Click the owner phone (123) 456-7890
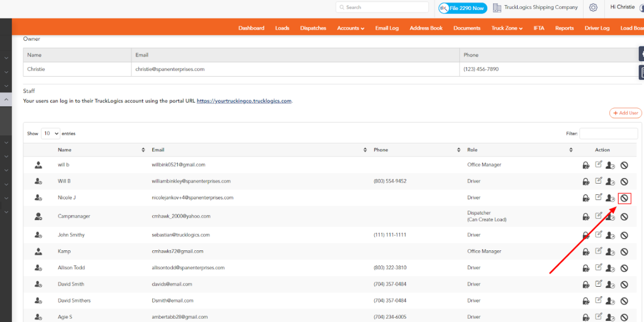This screenshot has width=644, height=322. point(481,69)
